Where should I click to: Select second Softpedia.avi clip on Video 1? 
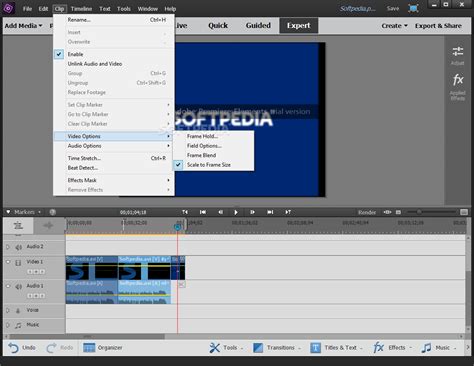tap(144, 268)
